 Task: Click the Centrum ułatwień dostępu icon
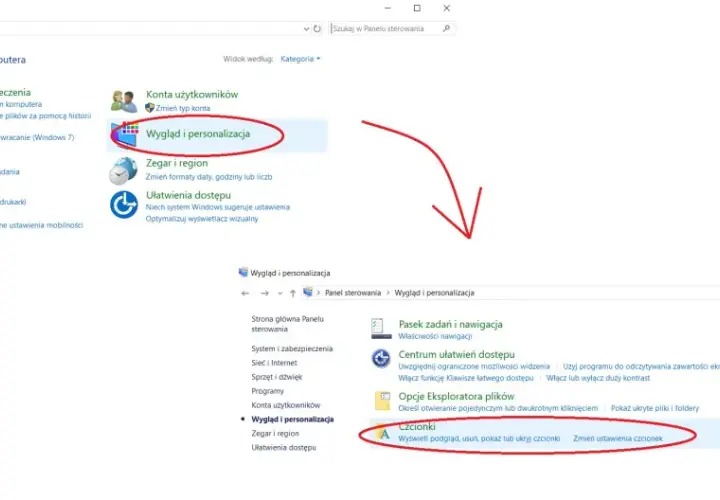point(381,358)
